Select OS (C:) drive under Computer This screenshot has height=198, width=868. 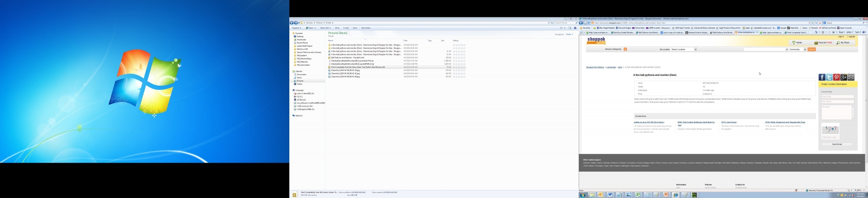point(299,97)
